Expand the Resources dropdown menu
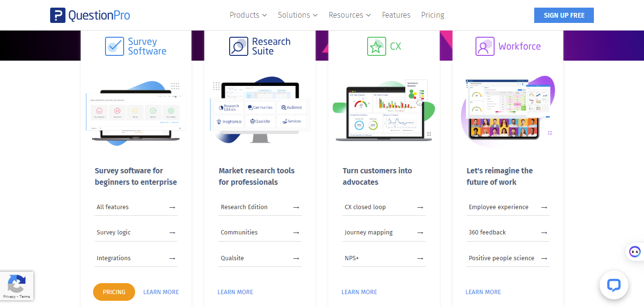644x307 pixels. pos(350,15)
